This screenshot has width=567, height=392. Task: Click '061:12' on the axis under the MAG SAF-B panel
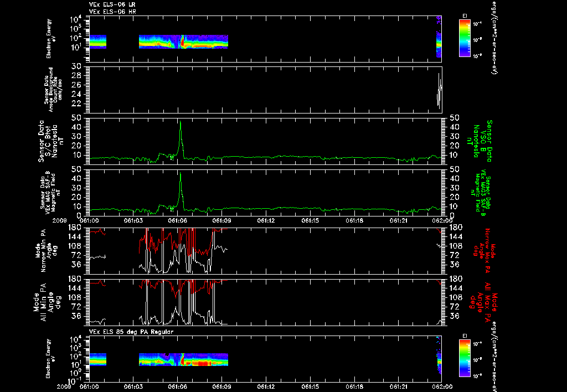pos(266,220)
